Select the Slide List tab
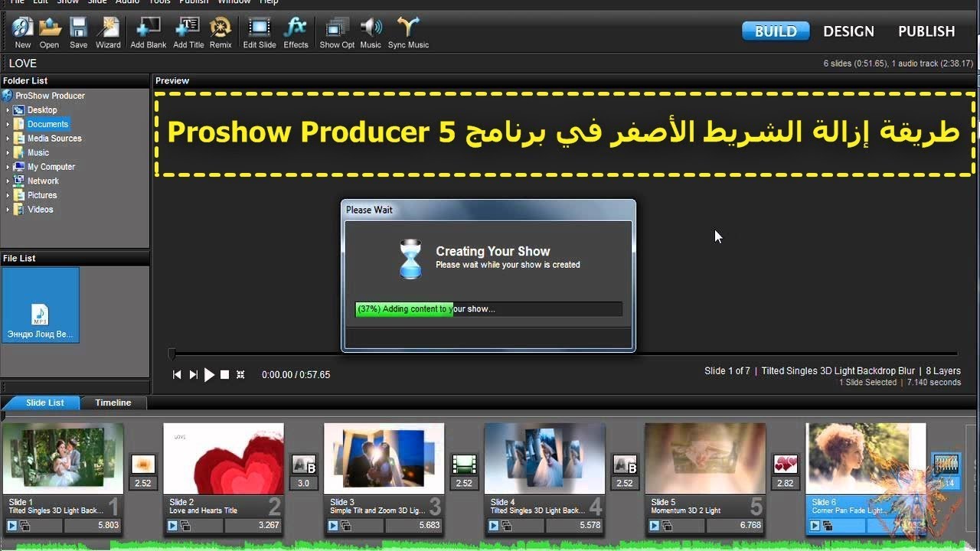Image resolution: width=980 pixels, height=551 pixels. tap(44, 403)
